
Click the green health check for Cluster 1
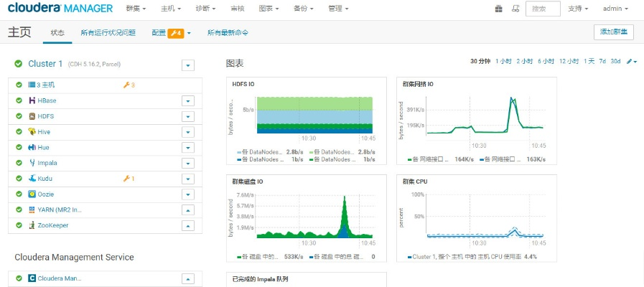point(18,64)
